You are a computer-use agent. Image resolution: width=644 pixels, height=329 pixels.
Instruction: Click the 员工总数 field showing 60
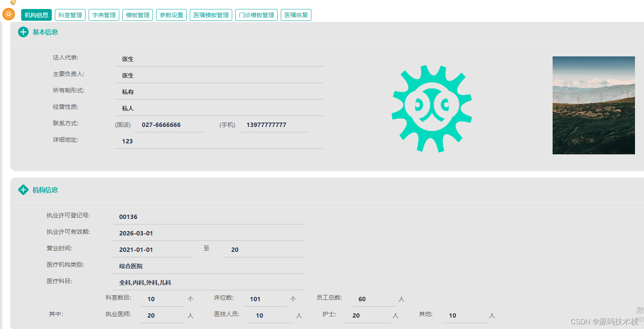click(x=374, y=299)
